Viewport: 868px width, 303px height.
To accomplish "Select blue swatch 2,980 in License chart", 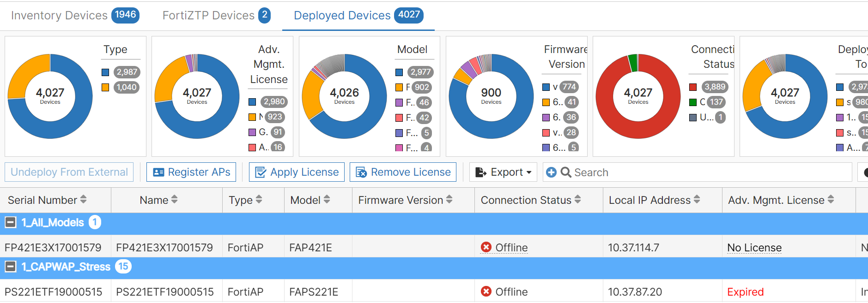I will [252, 102].
